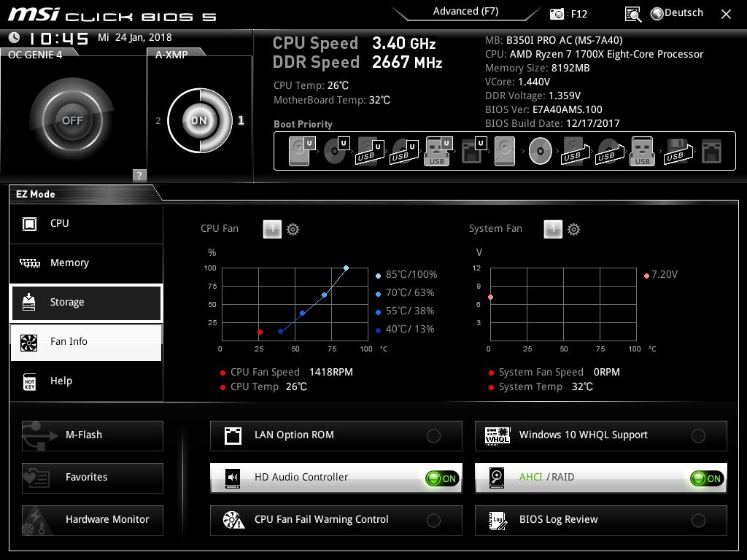The height and width of the screenshot is (560, 747).
Task: Enable Windows 10 WHQL Support
Action: pyautogui.click(x=698, y=436)
